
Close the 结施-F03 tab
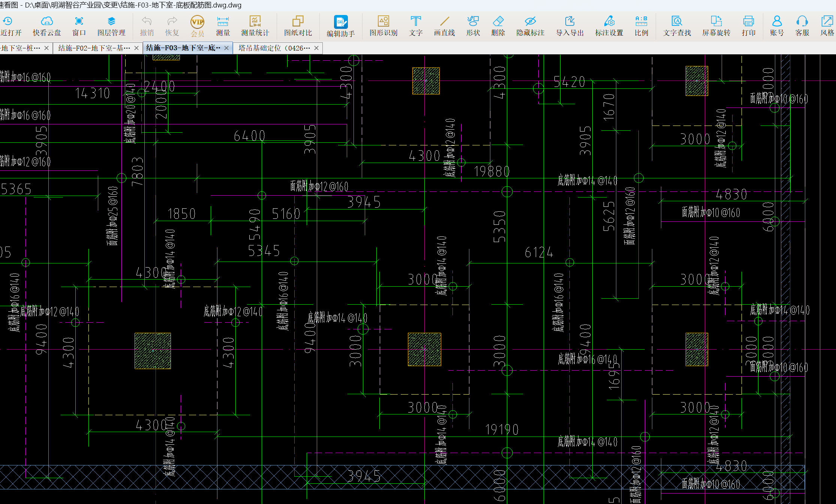point(226,48)
